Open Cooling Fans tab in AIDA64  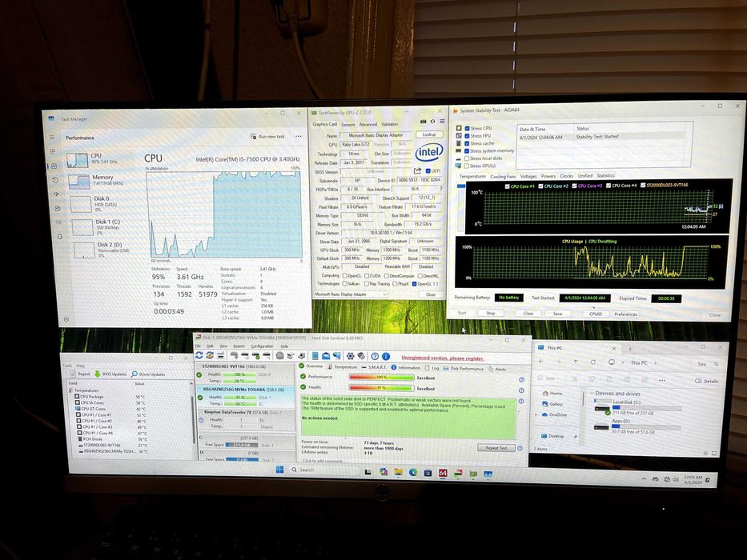click(x=503, y=176)
